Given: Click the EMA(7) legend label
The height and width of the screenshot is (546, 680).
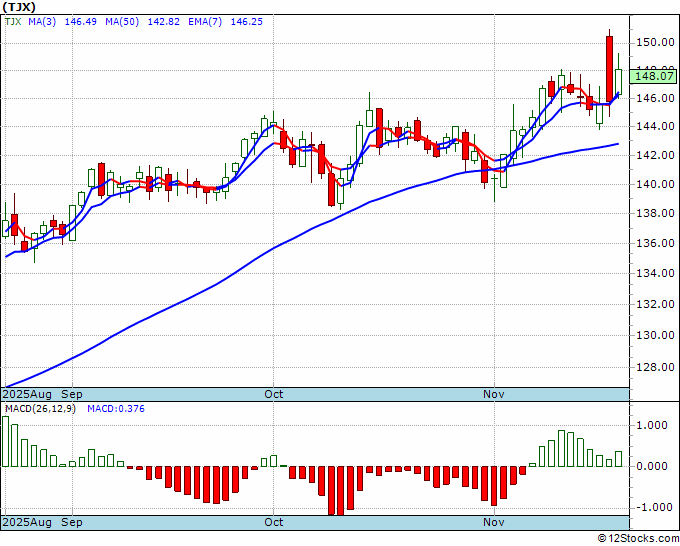Looking at the screenshot, I should (205, 22).
